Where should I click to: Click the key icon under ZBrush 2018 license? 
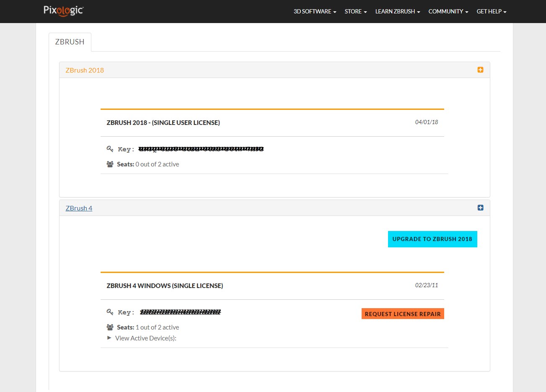click(x=110, y=149)
